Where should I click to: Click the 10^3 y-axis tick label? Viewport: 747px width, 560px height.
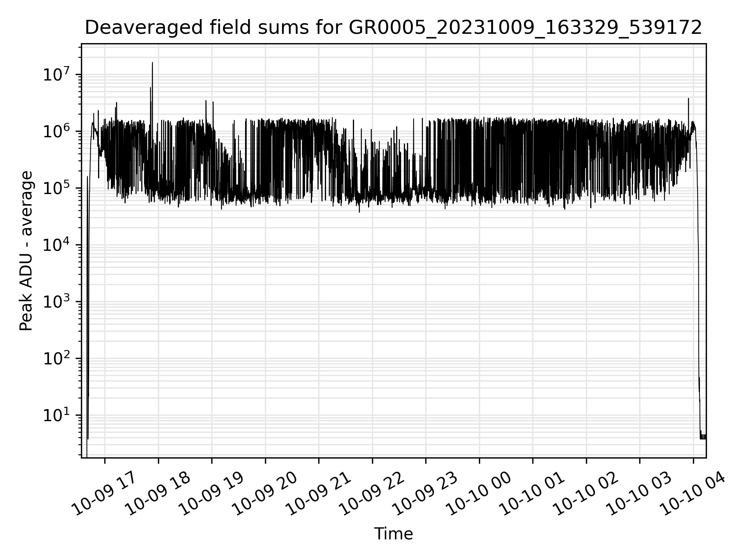57,301
